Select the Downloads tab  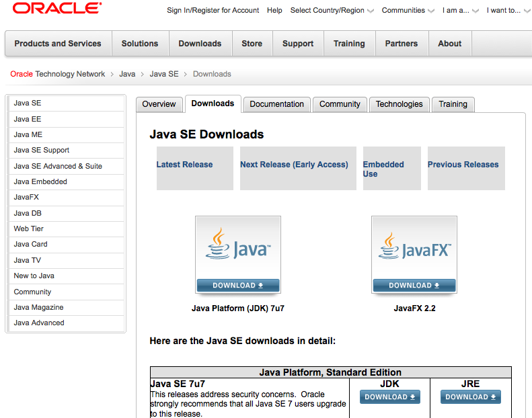pos(213,103)
